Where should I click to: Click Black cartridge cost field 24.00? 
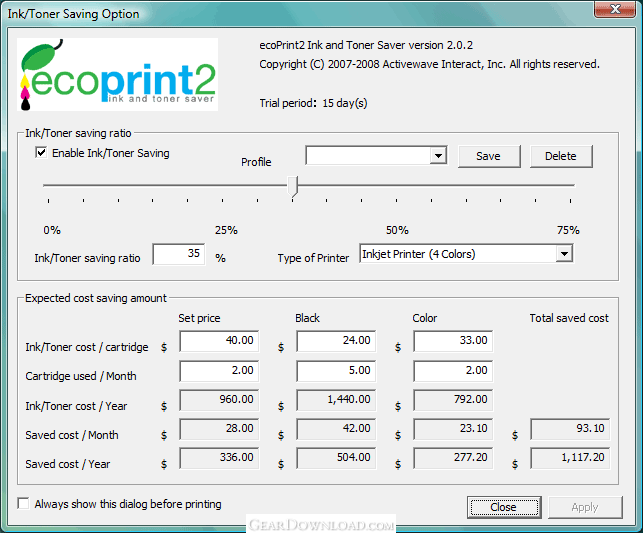(336, 341)
